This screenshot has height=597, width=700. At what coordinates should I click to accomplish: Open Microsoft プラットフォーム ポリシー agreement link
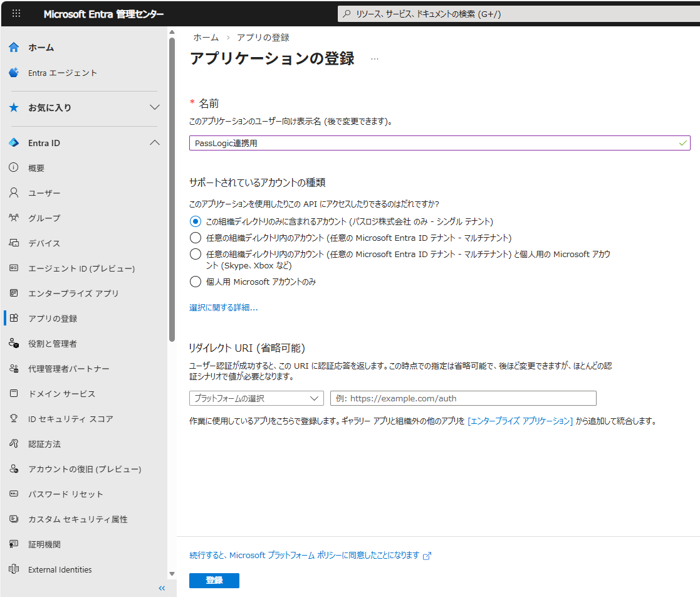coord(304,555)
